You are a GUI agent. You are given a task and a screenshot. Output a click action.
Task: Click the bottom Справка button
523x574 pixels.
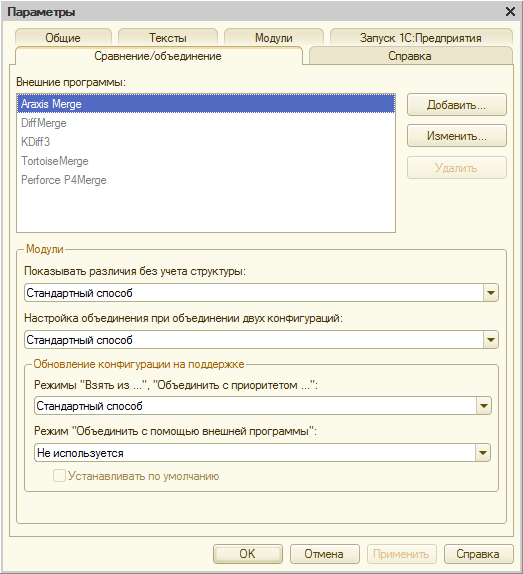pos(478,554)
